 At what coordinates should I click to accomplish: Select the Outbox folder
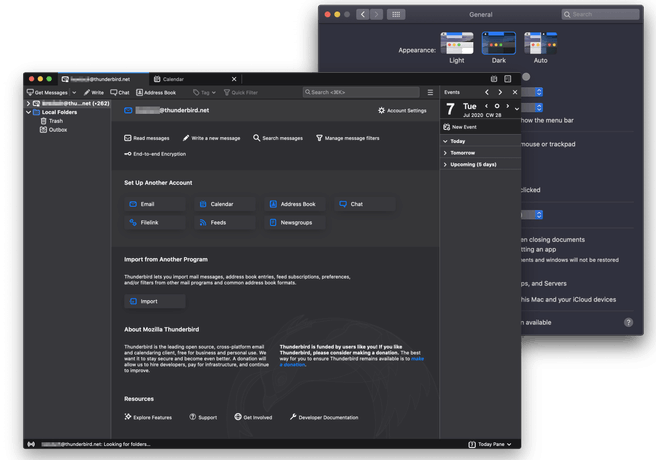click(53, 130)
